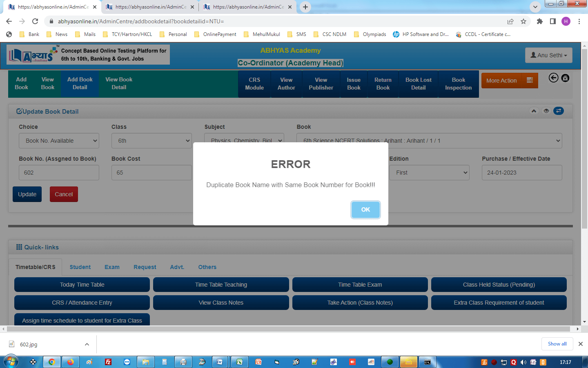The height and width of the screenshot is (368, 588).
Task: Bookmark page with the star icon
Action: pos(523,21)
